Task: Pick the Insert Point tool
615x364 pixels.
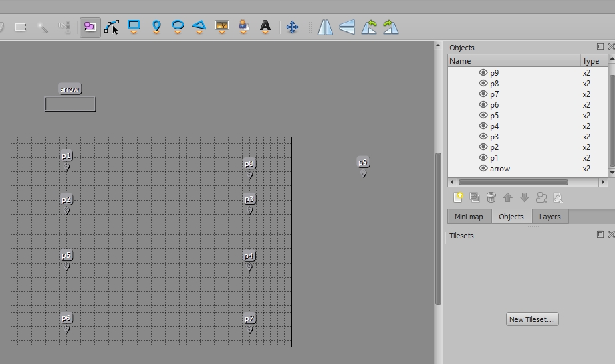Action: pos(156,27)
